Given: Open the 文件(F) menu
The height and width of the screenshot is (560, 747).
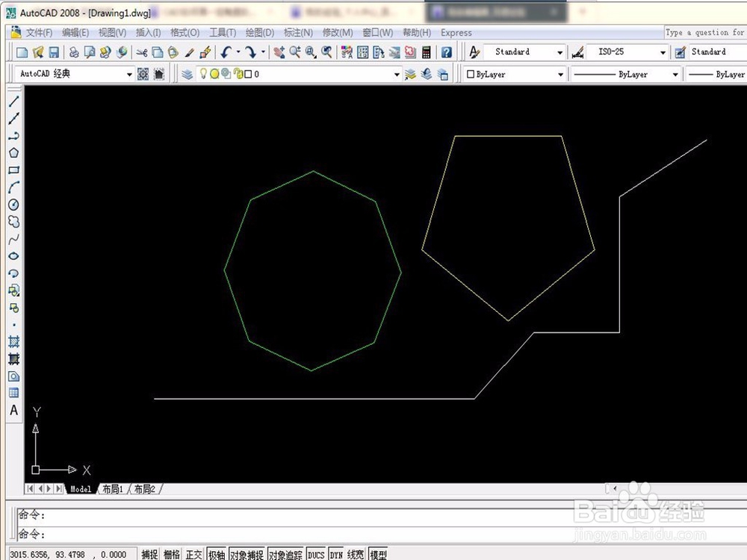Looking at the screenshot, I should (x=39, y=32).
